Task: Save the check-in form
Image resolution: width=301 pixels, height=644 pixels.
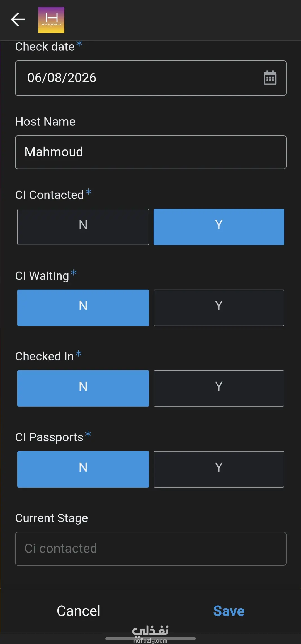Action: click(229, 611)
